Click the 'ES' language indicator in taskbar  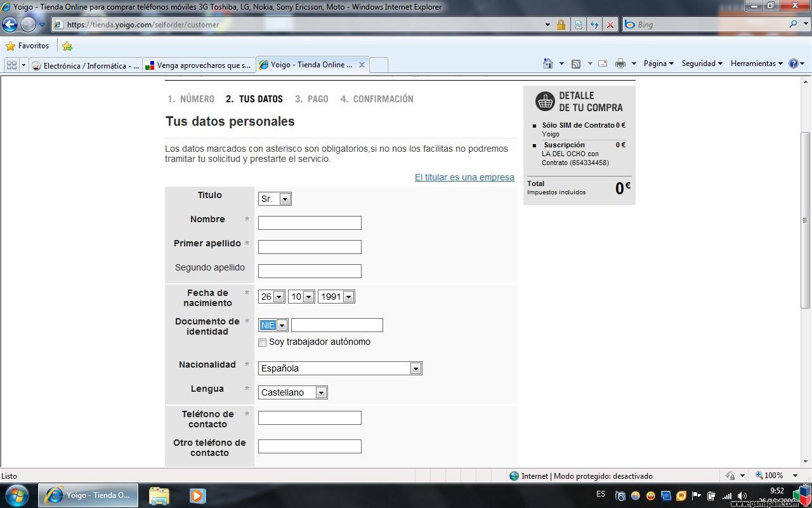click(x=601, y=494)
